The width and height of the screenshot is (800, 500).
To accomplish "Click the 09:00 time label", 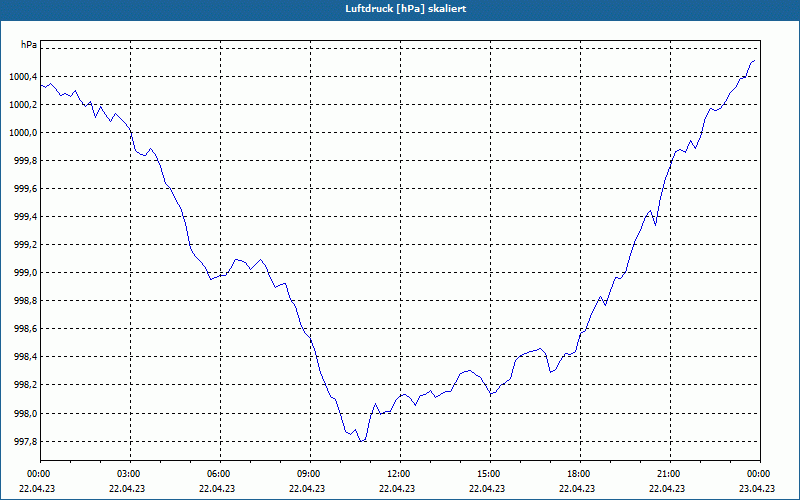I will pyautogui.click(x=310, y=474).
